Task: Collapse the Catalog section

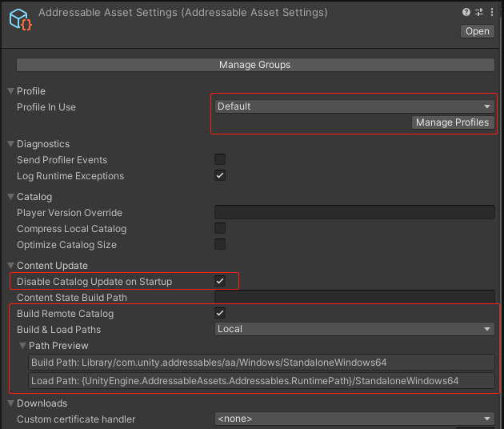Action: click(11, 196)
